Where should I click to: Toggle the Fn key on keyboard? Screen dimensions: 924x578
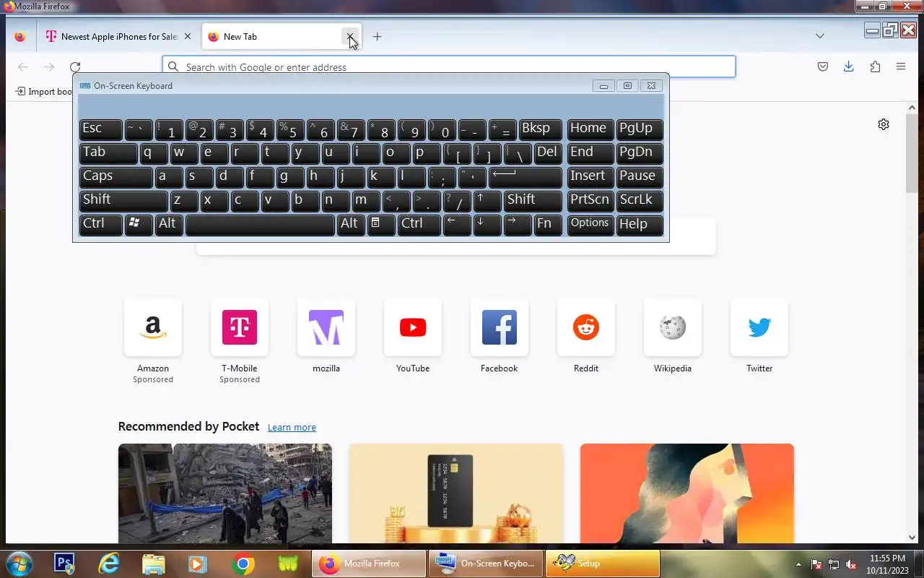pos(548,225)
